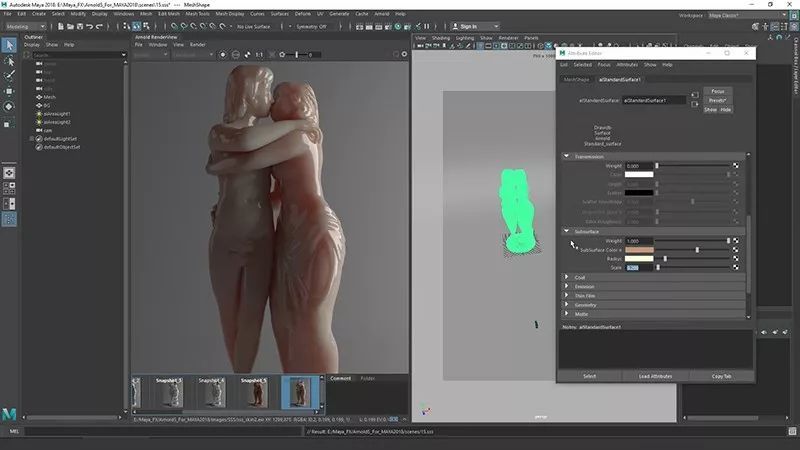
Task: Activate the Lasso select tool
Action: [9, 60]
